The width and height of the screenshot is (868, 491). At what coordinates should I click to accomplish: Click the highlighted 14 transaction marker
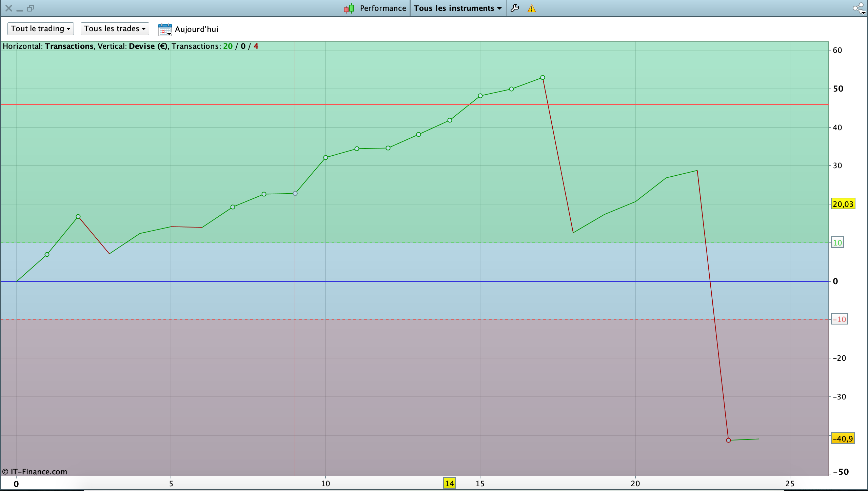coord(449,484)
